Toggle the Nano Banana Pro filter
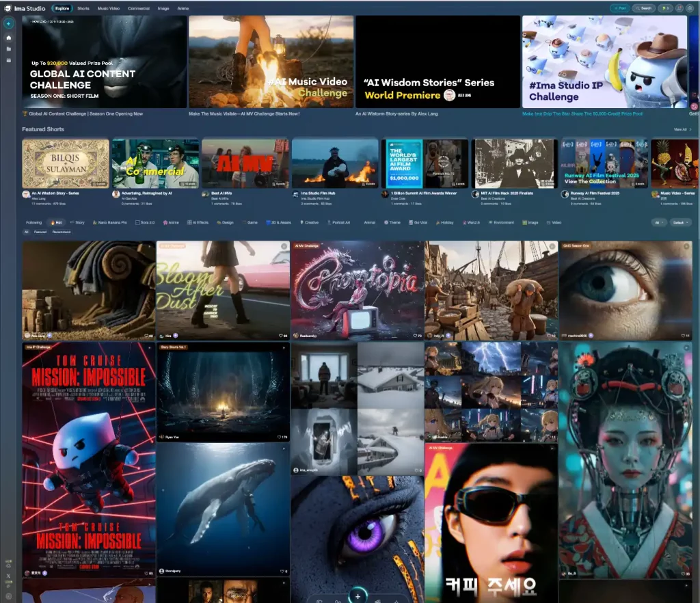This screenshot has height=603, width=700. (x=110, y=222)
